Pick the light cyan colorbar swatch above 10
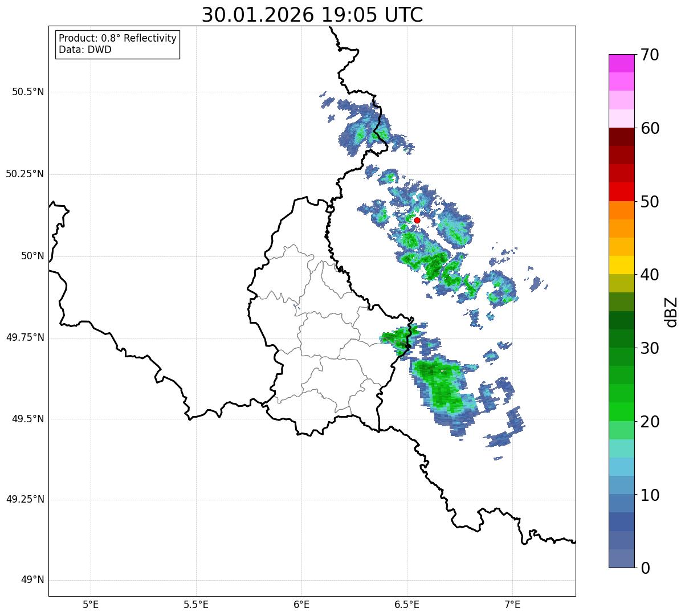Image resolution: width=685 pixels, height=616 pixels. pyautogui.click(x=621, y=467)
